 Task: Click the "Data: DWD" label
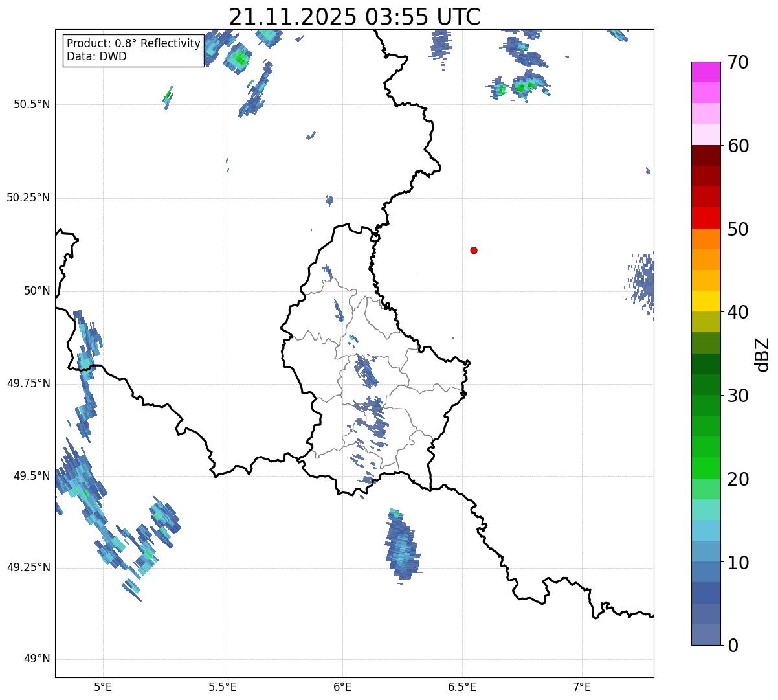coord(97,56)
